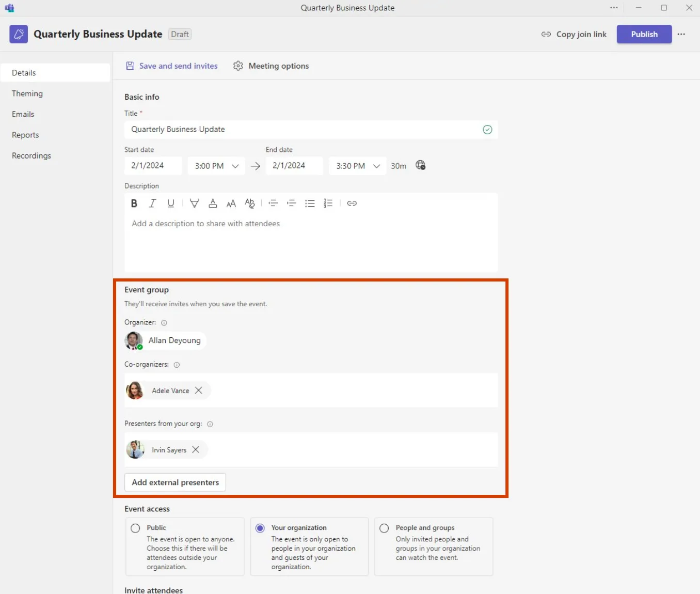
Task: Maximize the Teams window
Action: (664, 8)
